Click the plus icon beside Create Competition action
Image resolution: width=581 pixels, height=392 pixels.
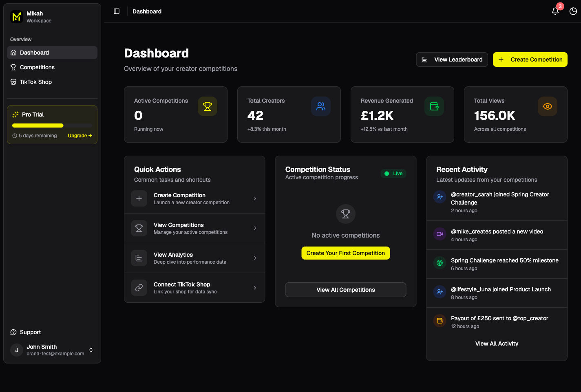point(139,198)
